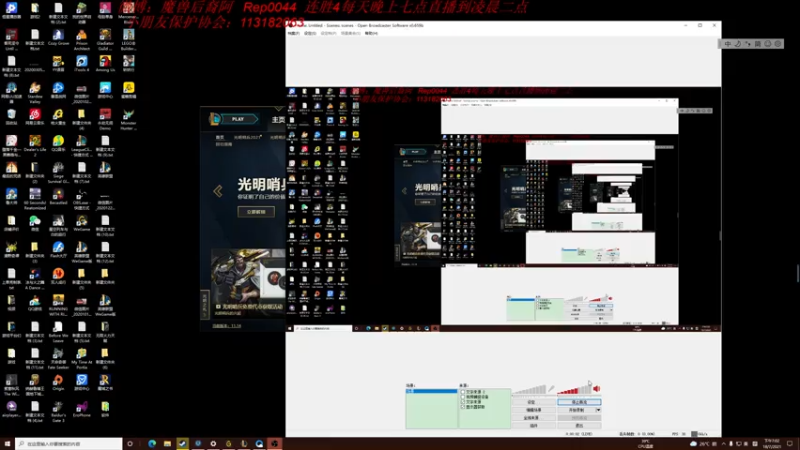Open File Explorer from the taskbar
The height and width of the screenshot is (450, 800).
tap(167, 444)
